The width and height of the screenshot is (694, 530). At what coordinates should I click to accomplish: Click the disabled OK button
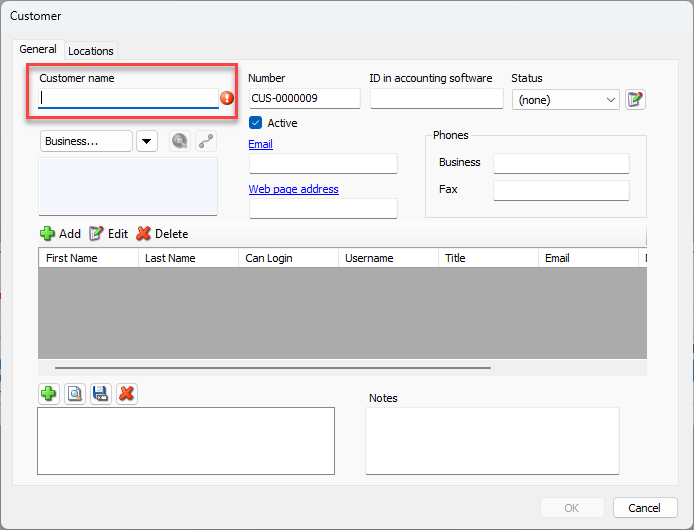click(572, 508)
